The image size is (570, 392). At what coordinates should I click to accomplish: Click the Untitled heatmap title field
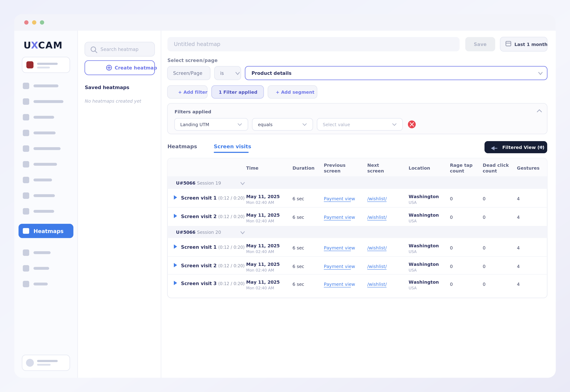point(313,44)
